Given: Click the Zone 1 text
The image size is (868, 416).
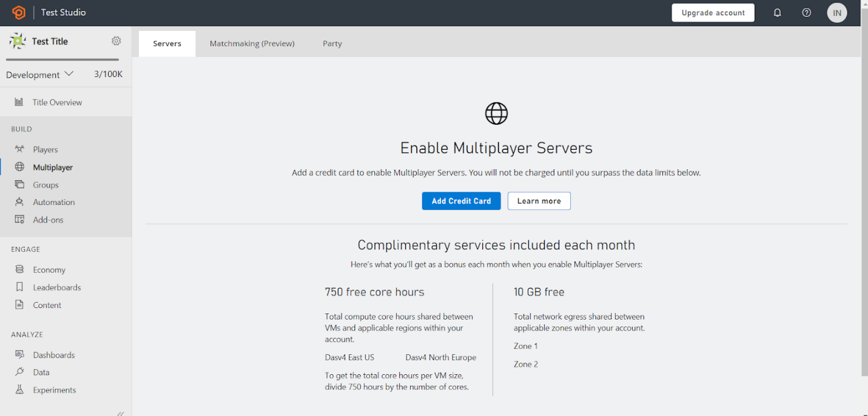Looking at the screenshot, I should [x=526, y=346].
